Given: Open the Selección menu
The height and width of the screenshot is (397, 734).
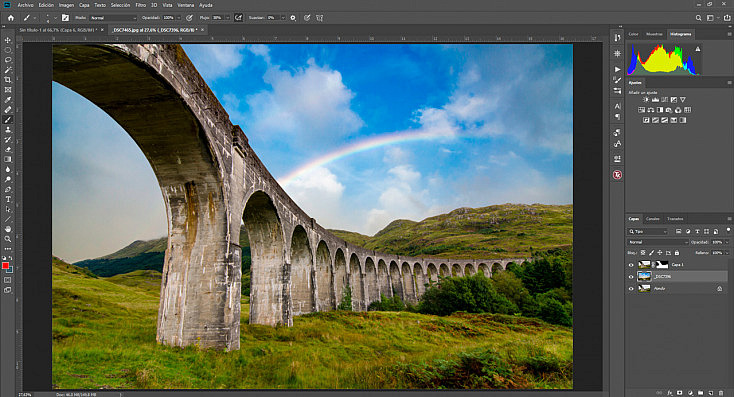Looking at the screenshot, I should [x=120, y=5].
